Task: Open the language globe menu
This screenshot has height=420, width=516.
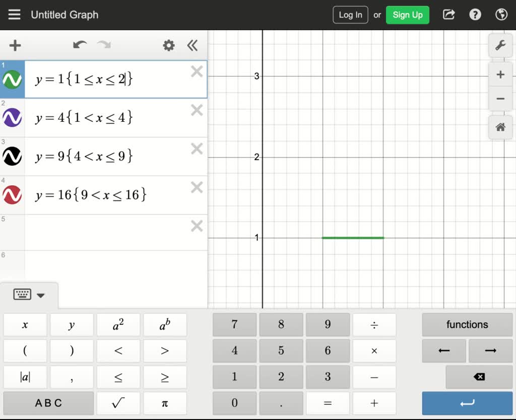Action: [501, 15]
